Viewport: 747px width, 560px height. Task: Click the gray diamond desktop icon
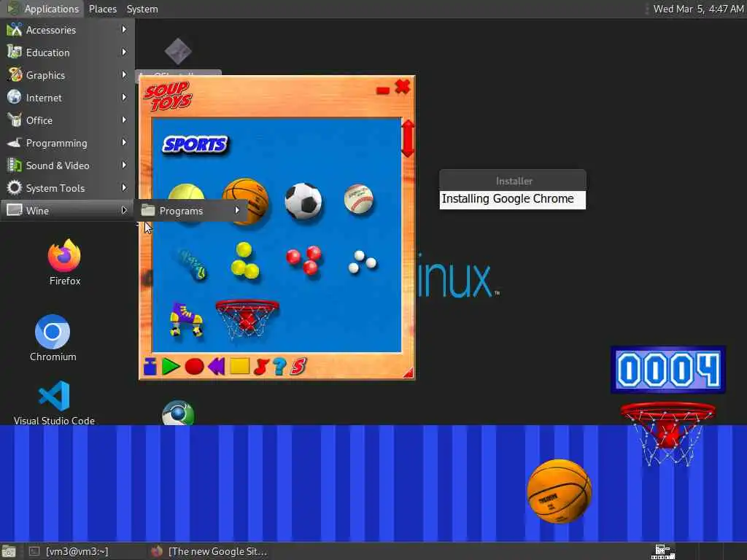click(x=178, y=51)
